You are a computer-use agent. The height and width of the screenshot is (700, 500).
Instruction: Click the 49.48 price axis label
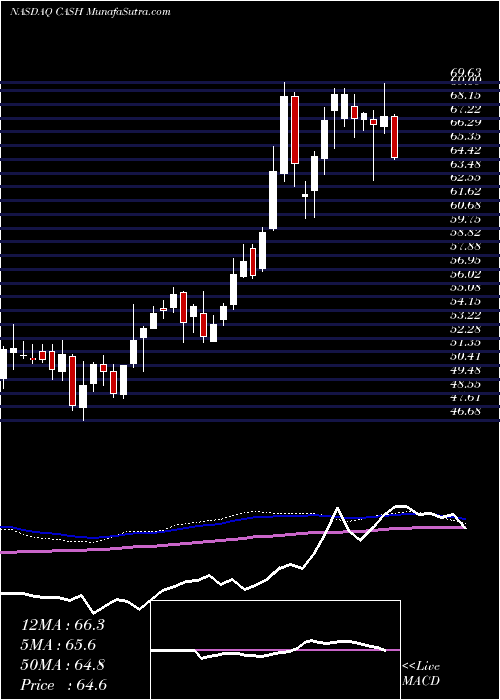(x=464, y=371)
